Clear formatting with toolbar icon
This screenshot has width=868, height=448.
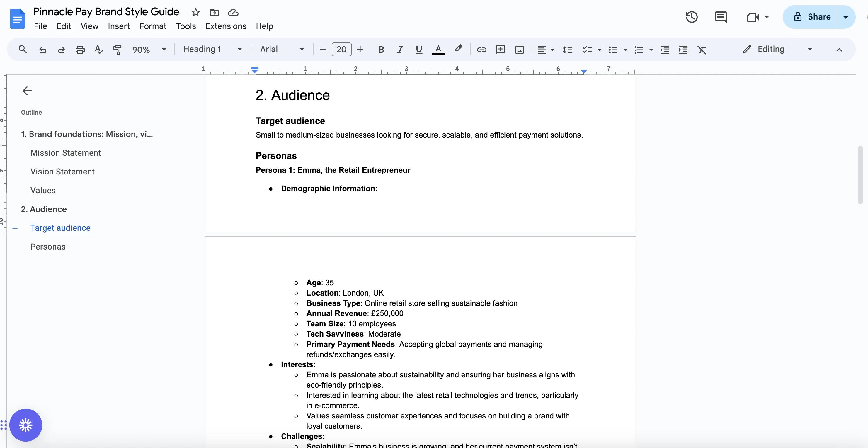pyautogui.click(x=702, y=50)
